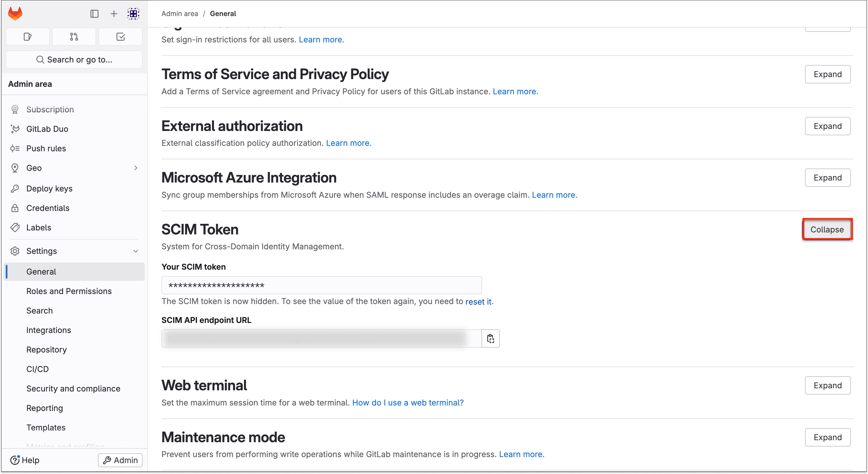Open General settings menu item

point(74,272)
